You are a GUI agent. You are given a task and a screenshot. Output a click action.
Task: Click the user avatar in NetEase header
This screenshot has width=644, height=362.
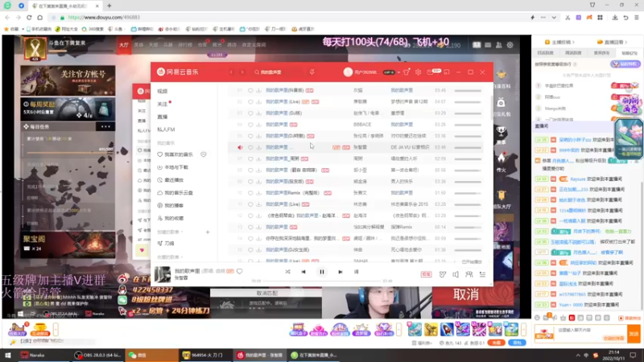348,72
